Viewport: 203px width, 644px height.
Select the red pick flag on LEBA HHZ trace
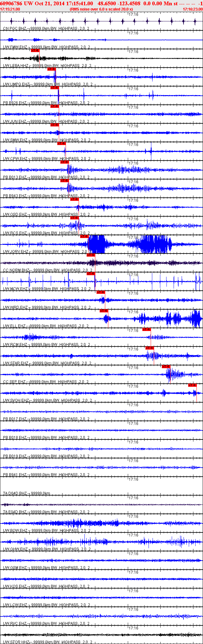point(35,51)
